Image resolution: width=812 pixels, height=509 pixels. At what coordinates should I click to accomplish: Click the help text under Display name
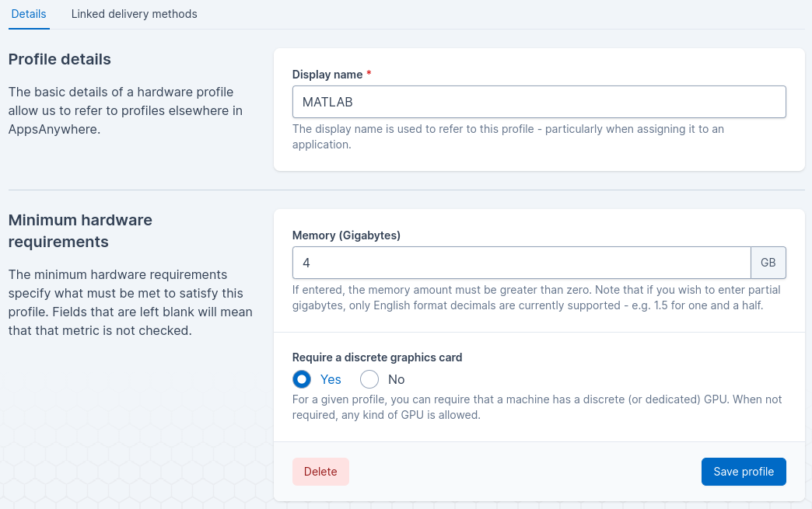508,137
